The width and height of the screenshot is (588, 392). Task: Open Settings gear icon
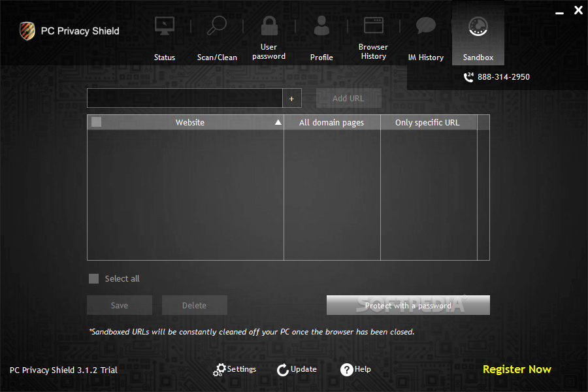(220, 370)
